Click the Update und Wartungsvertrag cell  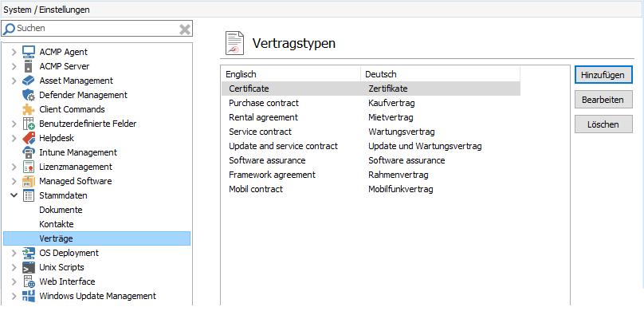[x=425, y=146]
